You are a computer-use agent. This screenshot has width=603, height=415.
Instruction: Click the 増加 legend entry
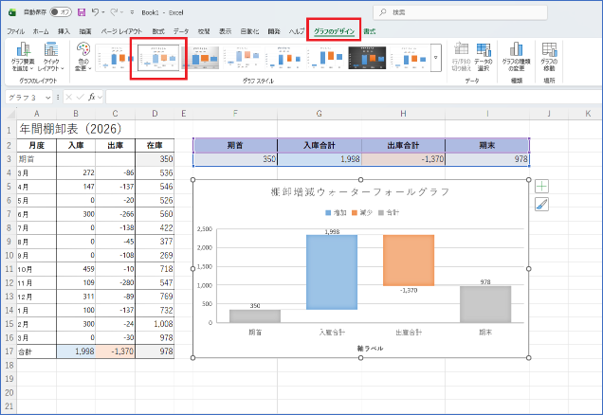(336, 213)
